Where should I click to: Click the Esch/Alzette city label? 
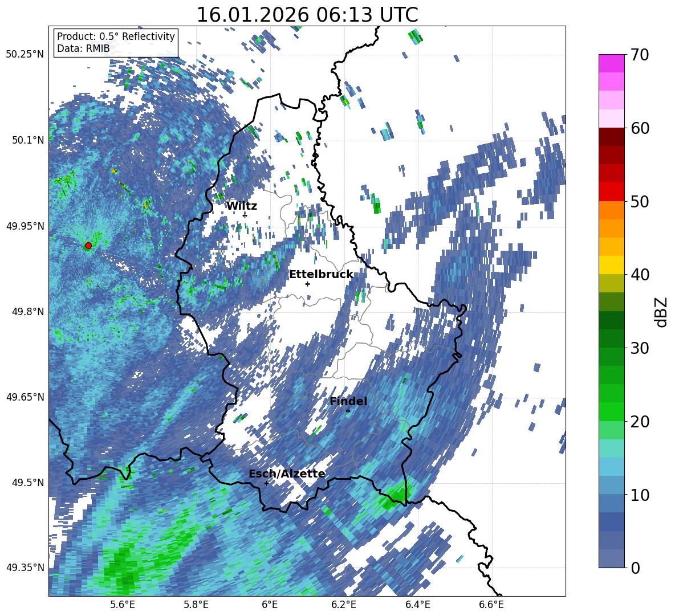click(x=287, y=474)
